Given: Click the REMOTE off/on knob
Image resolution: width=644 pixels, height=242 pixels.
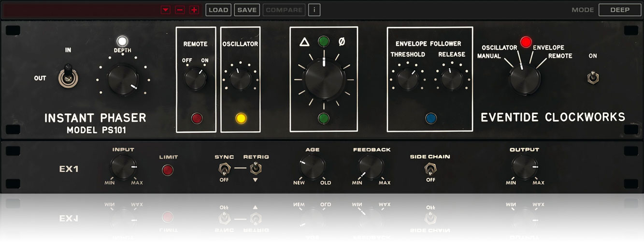Looking at the screenshot, I should 195,78.
